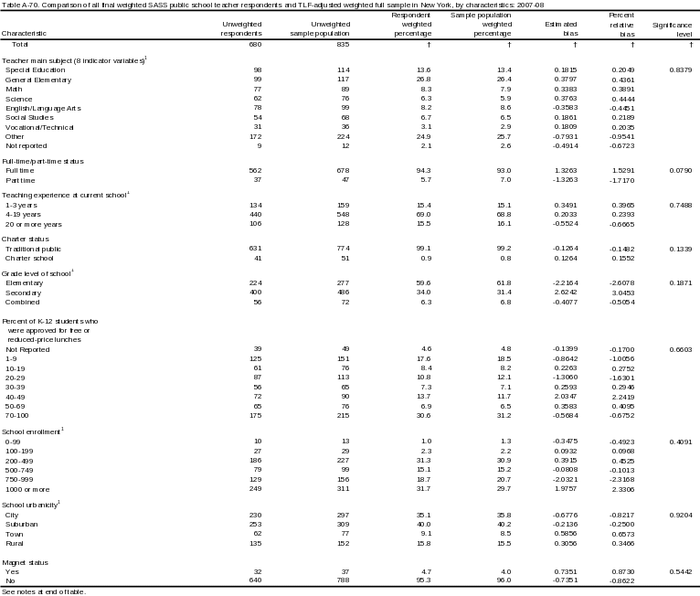Image resolution: width=700 pixels, height=596 pixels.
Task: Select significance level value 0.1871
Action: tap(681, 283)
